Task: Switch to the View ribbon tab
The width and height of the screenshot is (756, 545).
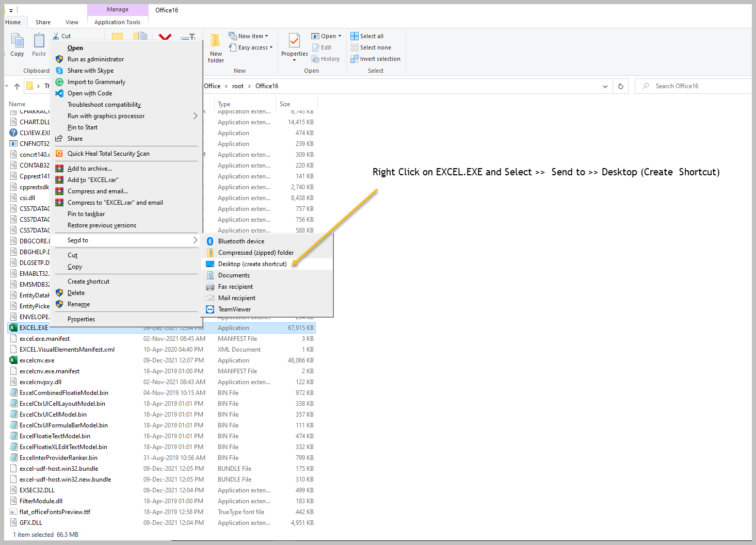Action: click(x=72, y=22)
